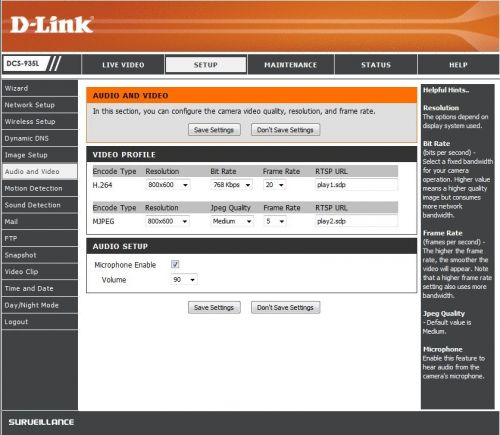Open the Volume dropdown
Viewport: 500px width, 435px height.
(x=184, y=280)
